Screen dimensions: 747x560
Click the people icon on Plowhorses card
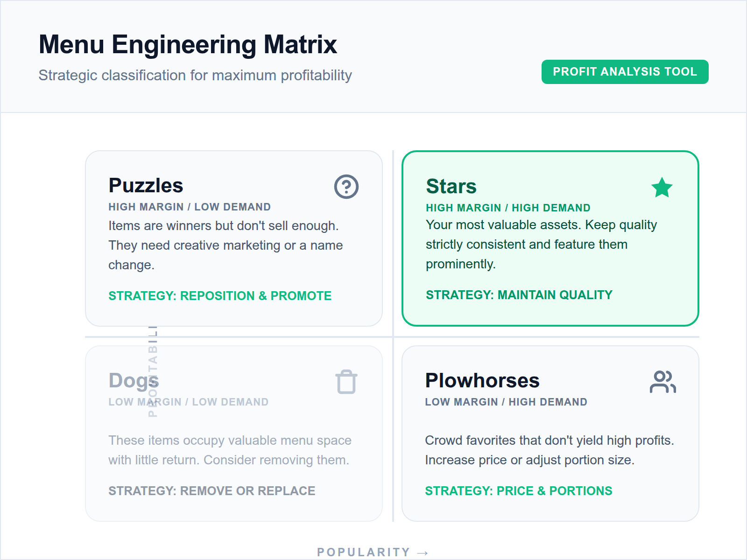pos(662,382)
